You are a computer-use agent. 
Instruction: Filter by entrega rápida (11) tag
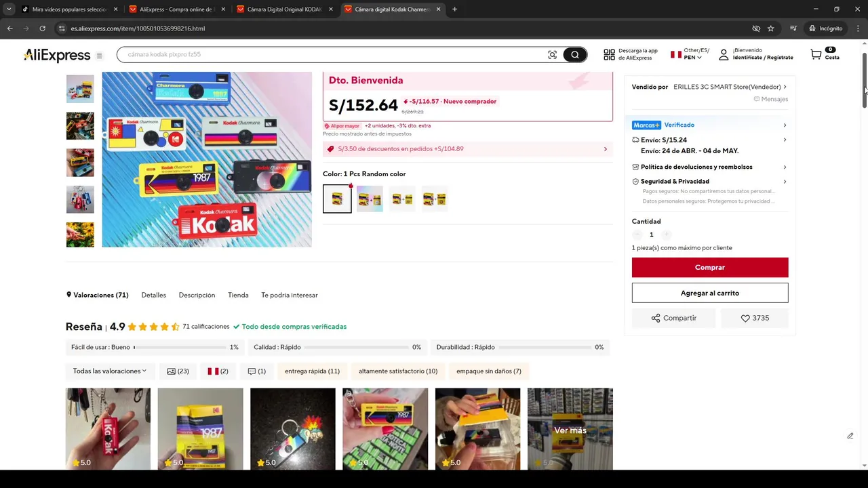pyautogui.click(x=312, y=371)
